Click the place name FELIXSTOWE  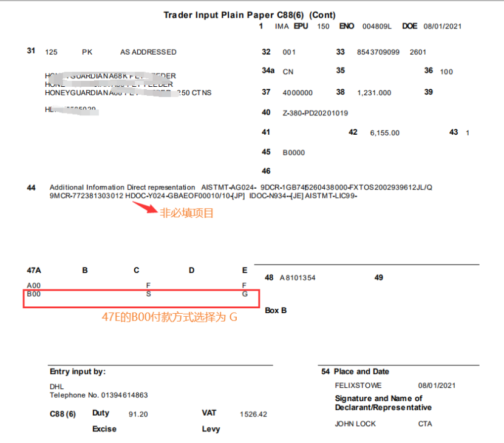358,385
